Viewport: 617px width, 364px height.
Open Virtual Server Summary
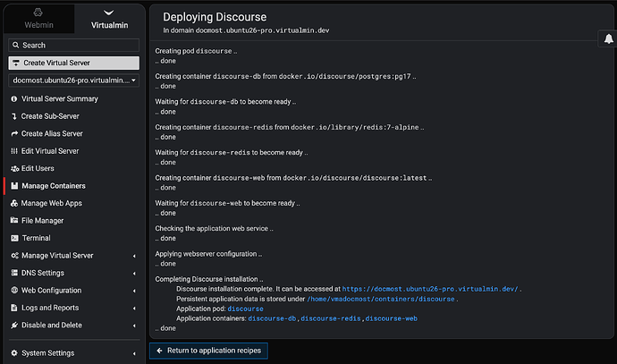coord(59,98)
